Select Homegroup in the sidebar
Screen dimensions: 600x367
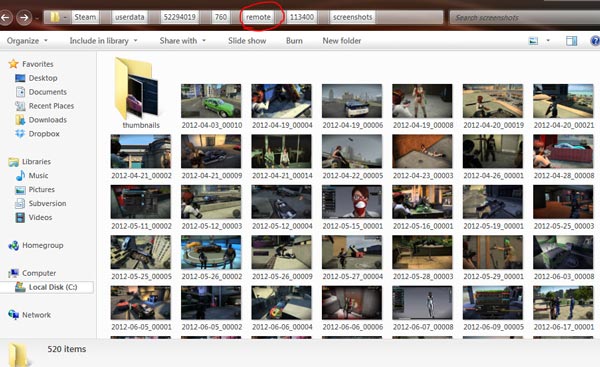click(36, 245)
